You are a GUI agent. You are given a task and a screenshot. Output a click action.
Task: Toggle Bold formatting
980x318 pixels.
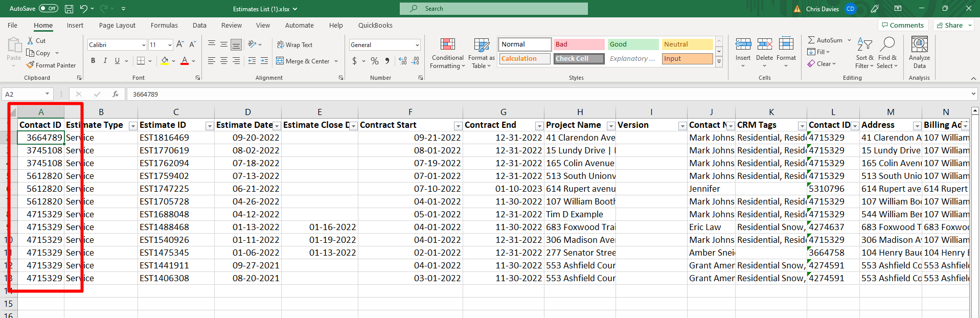click(93, 61)
